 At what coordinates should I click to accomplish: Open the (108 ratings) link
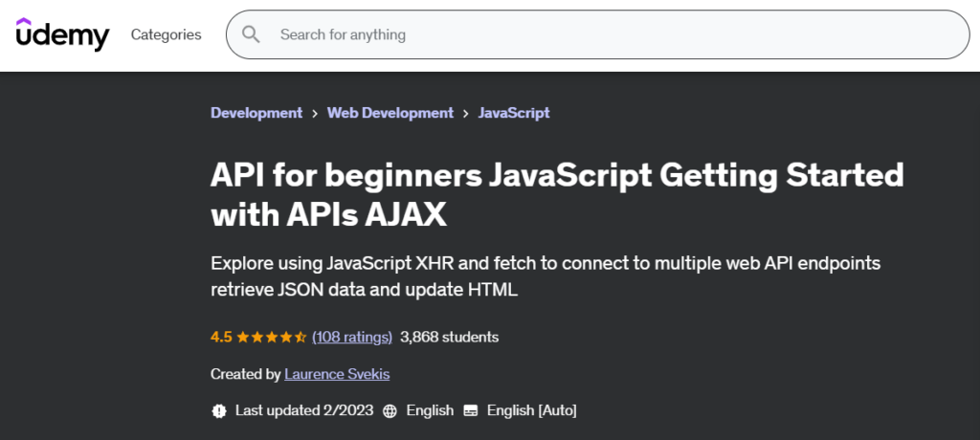point(352,338)
